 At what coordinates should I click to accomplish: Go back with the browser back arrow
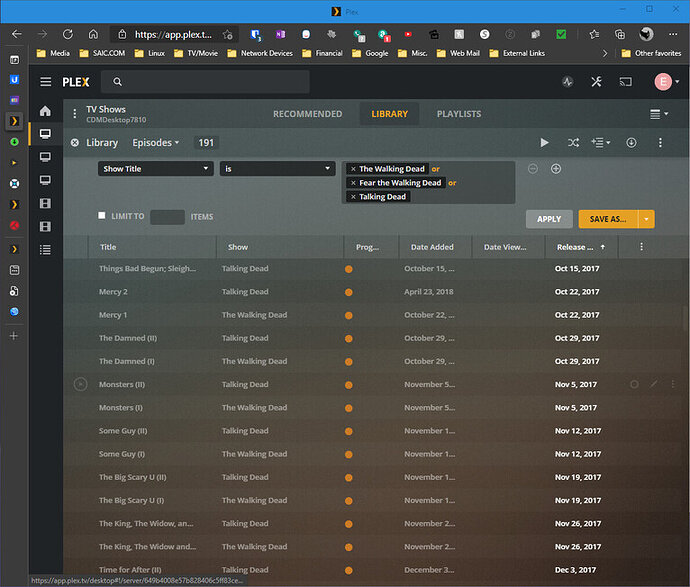click(17, 34)
